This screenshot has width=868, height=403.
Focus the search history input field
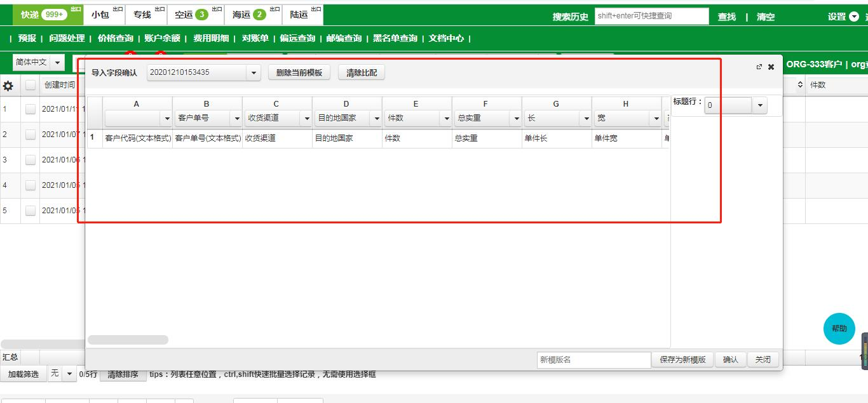[651, 17]
